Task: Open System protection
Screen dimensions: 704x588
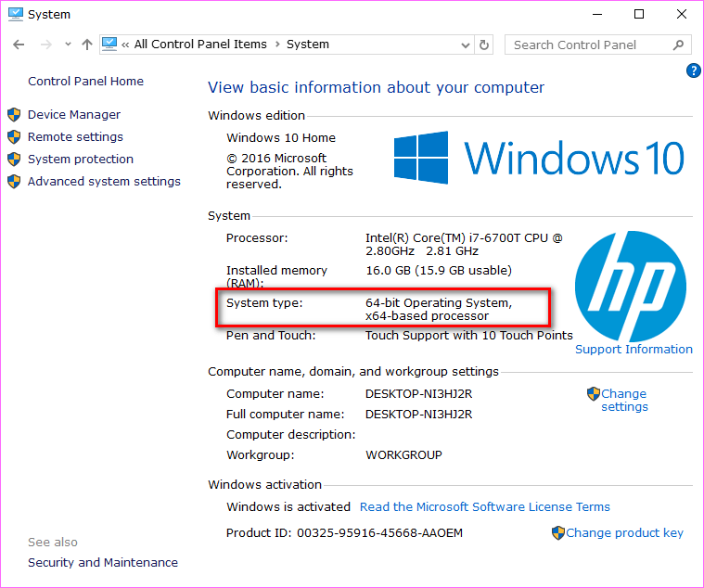Action: [x=81, y=160]
